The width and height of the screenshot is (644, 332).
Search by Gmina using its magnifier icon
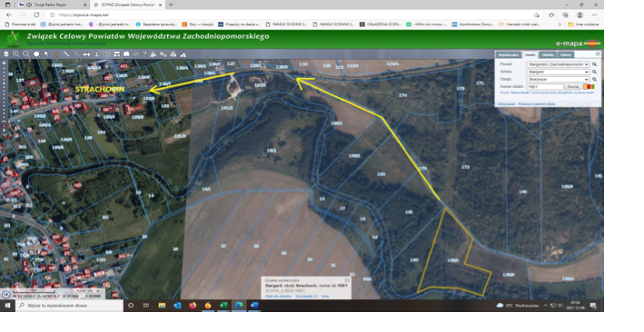594,72
